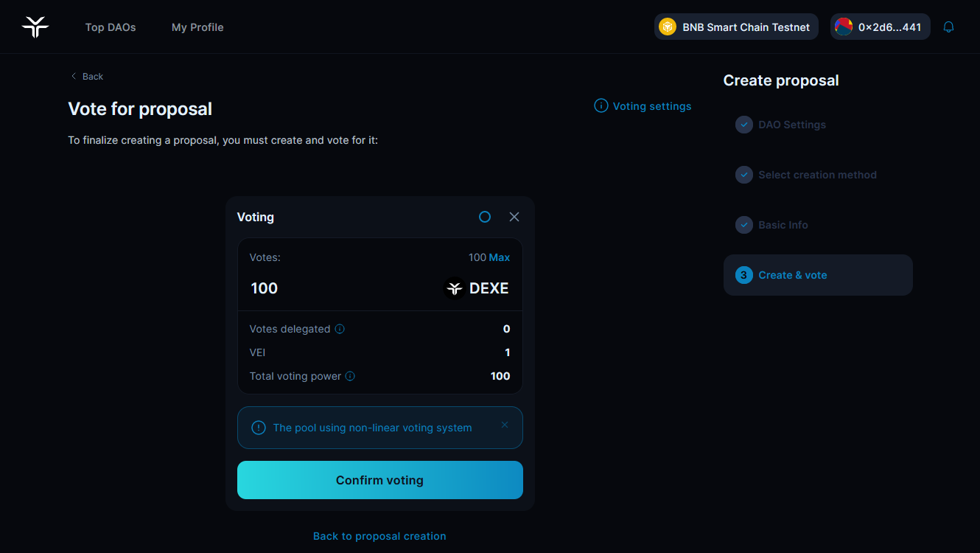This screenshot has width=980, height=553.
Task: Click the info icon next to Total voting power
Action: coord(350,376)
